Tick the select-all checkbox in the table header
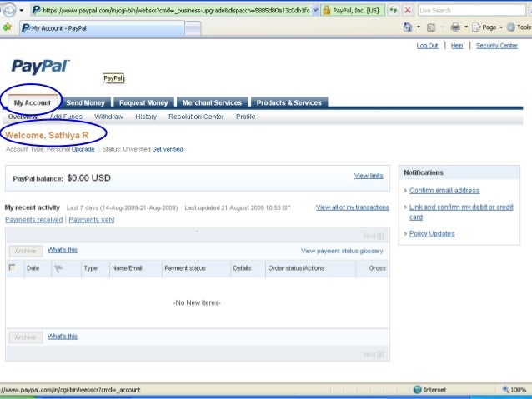This screenshot has height=399, width=532. (x=13, y=267)
